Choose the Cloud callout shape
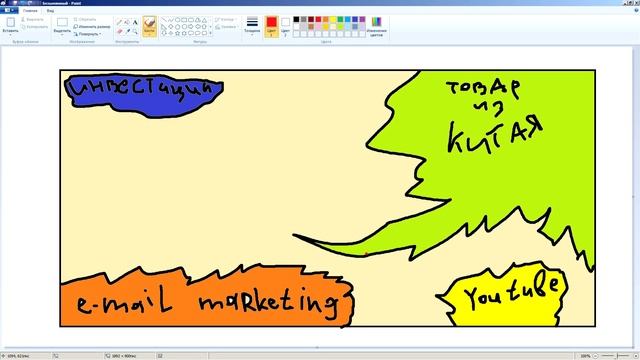The width and height of the screenshot is (640, 360). [x=204, y=33]
